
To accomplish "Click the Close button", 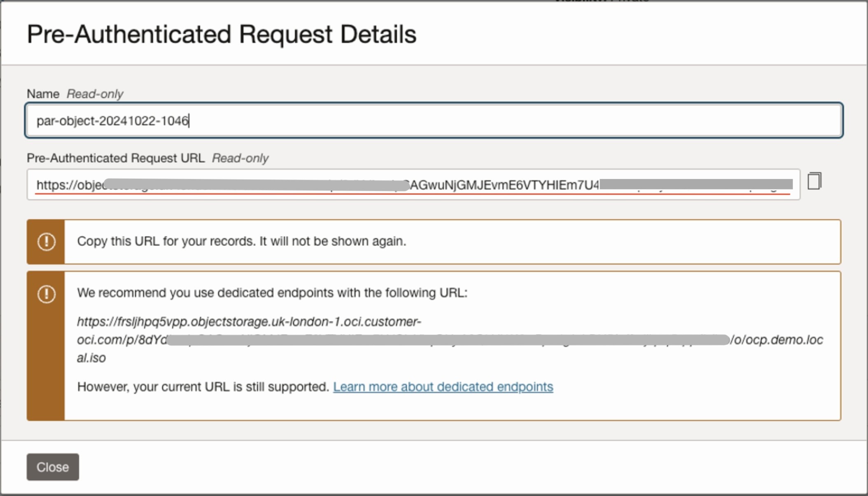I will click(53, 467).
